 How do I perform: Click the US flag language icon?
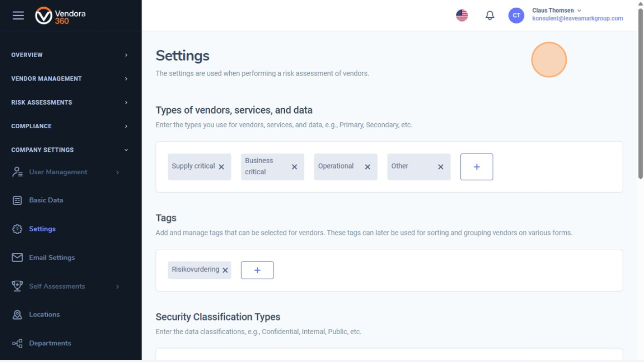coord(462,15)
